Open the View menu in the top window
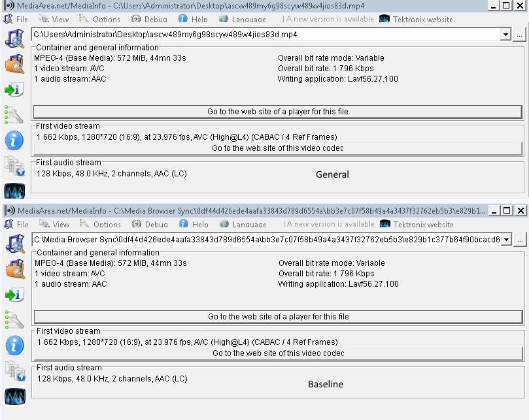 coord(54,19)
